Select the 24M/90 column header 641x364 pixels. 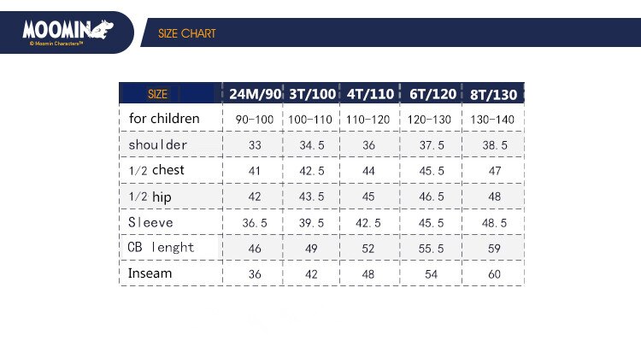point(255,94)
